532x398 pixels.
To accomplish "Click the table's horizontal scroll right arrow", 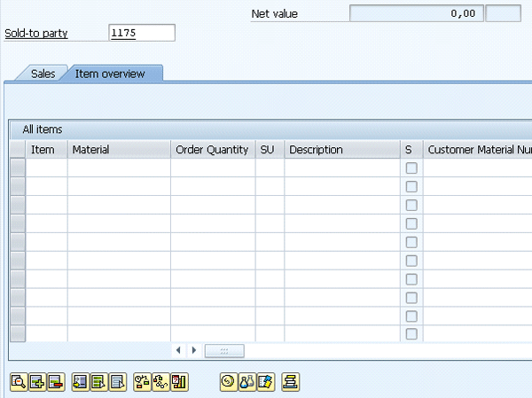I will pyautogui.click(x=194, y=351).
